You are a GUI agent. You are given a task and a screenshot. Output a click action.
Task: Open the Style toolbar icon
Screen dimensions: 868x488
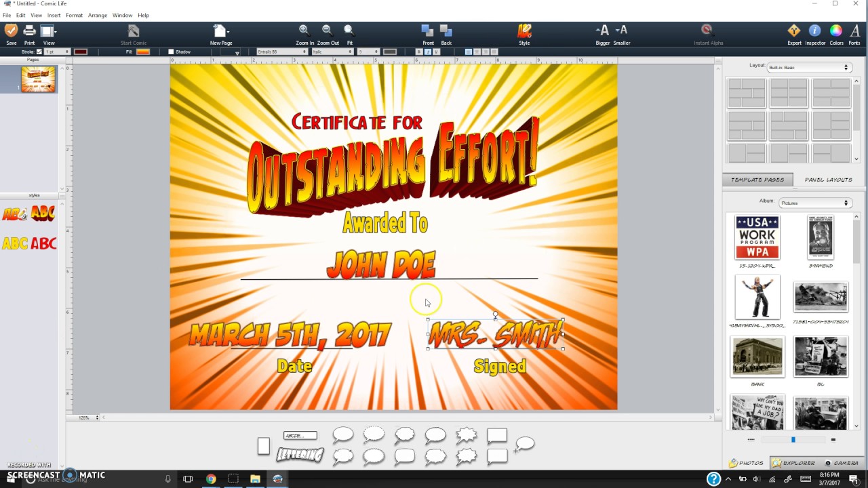pos(524,31)
